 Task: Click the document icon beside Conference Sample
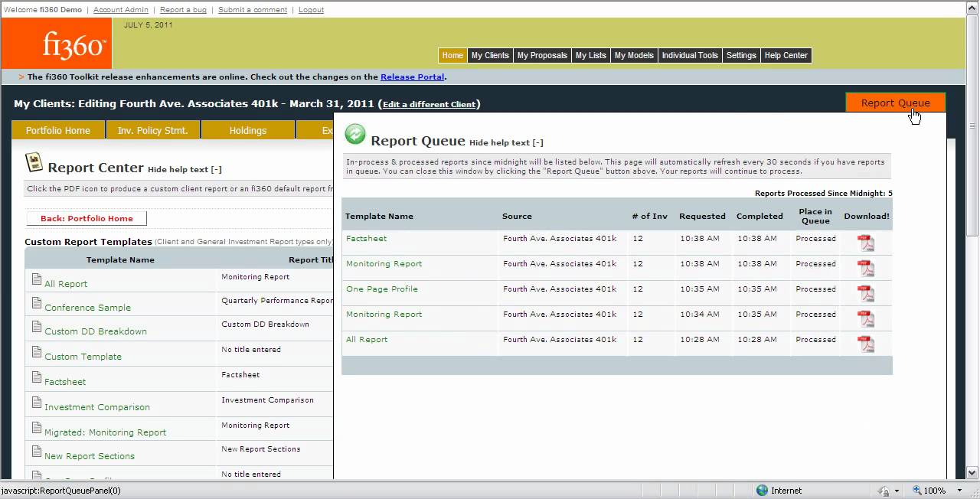36,303
